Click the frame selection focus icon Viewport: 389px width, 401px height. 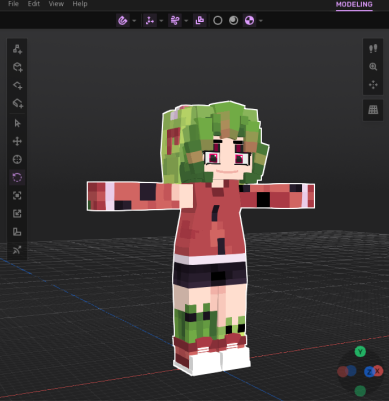click(x=17, y=195)
